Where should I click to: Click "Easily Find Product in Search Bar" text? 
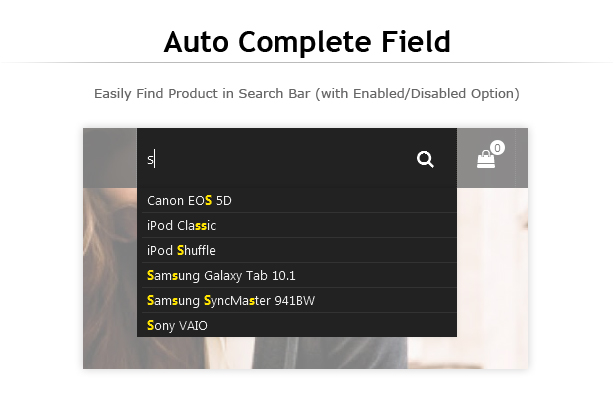tap(197, 93)
